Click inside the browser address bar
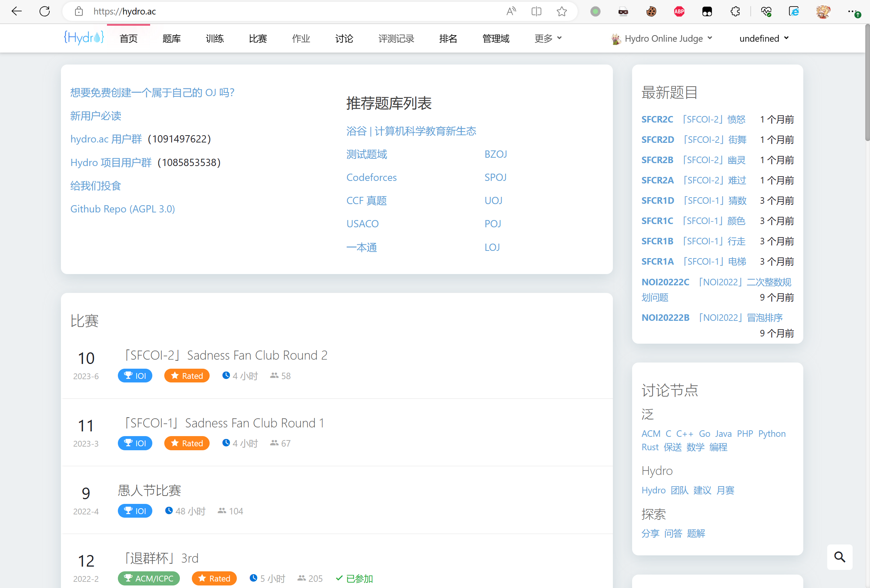Screen dimensions: 870x588 tap(262, 11)
